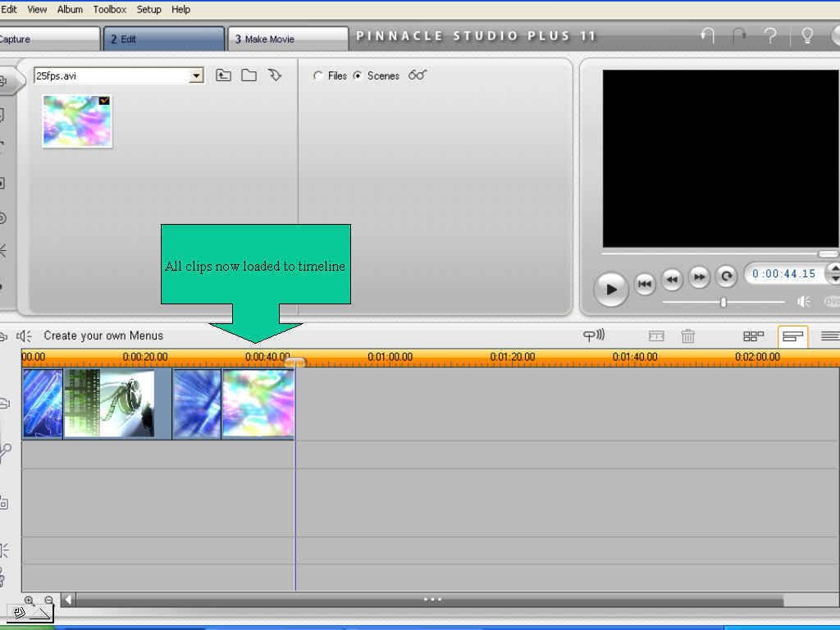The height and width of the screenshot is (630, 840).
Task: Switch to timeline view icon
Action: click(793, 336)
